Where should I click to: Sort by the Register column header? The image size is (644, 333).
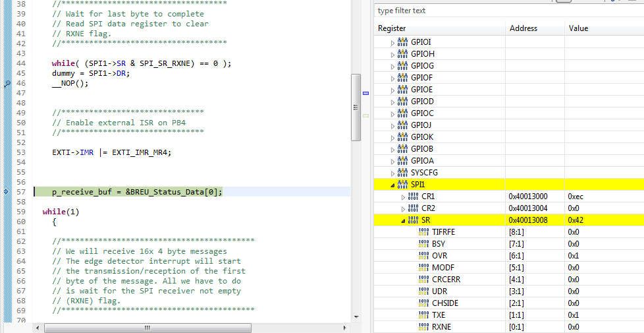click(440, 28)
